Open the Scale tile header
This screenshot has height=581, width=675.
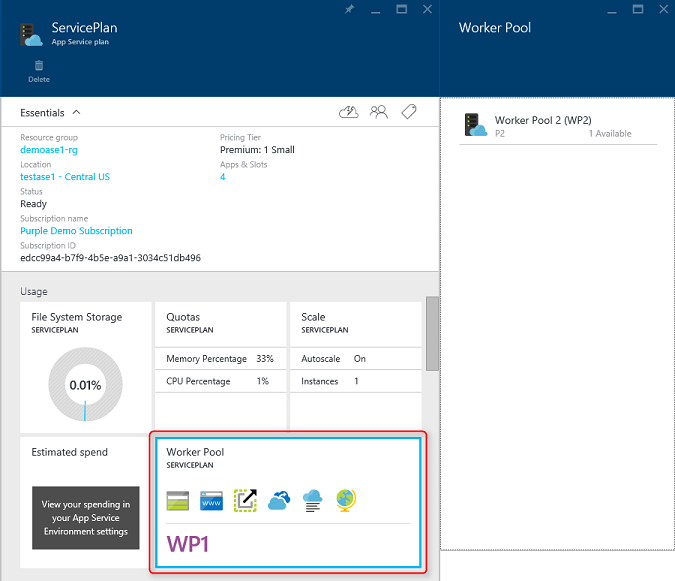pyautogui.click(x=356, y=324)
